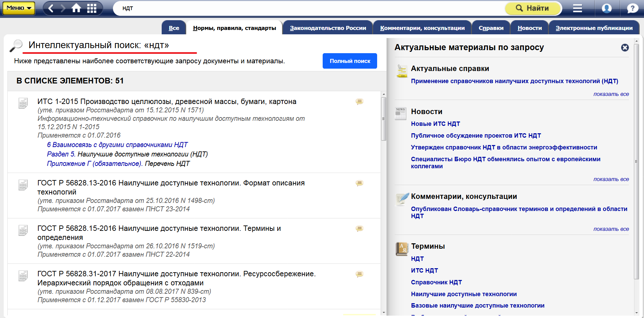Open the Меню dropdown button
This screenshot has width=644, height=318.
click(x=19, y=8)
